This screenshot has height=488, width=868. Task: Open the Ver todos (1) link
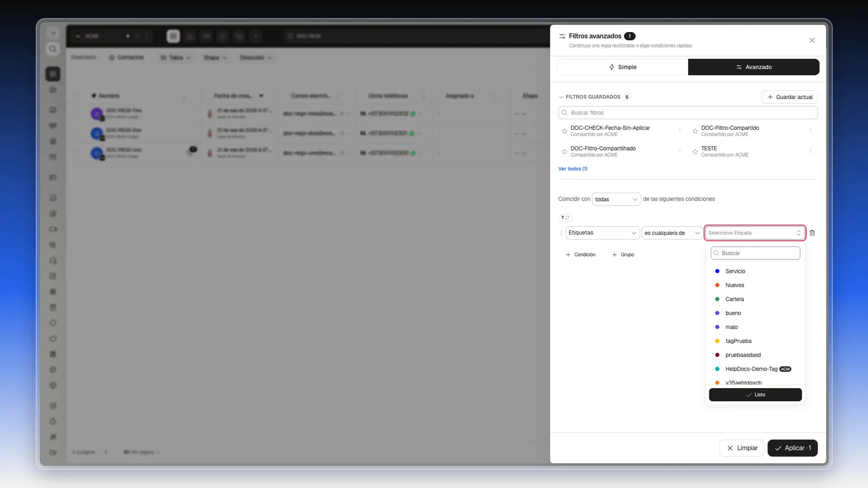point(573,169)
